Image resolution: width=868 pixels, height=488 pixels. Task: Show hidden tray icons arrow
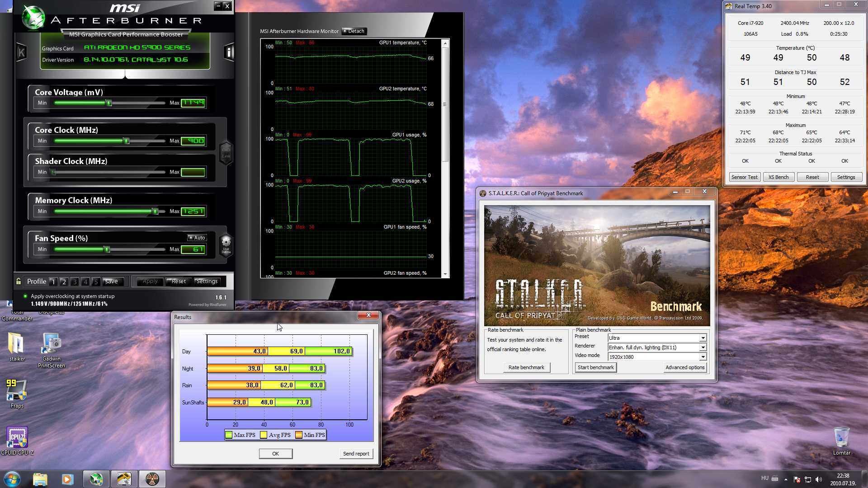click(786, 479)
